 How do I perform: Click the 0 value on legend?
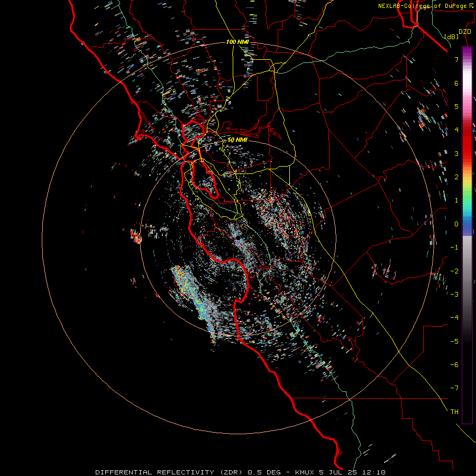pos(456,224)
